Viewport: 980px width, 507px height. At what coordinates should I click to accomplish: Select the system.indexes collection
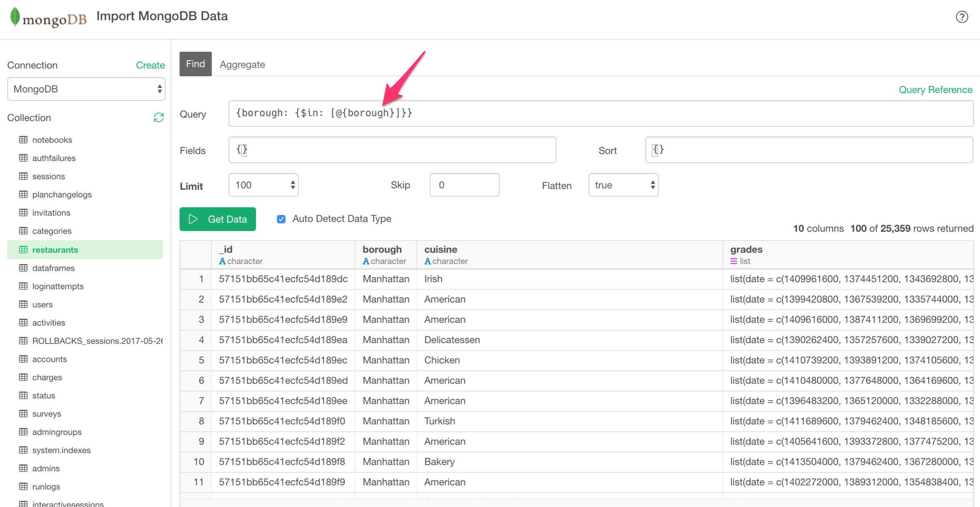pyautogui.click(x=61, y=450)
